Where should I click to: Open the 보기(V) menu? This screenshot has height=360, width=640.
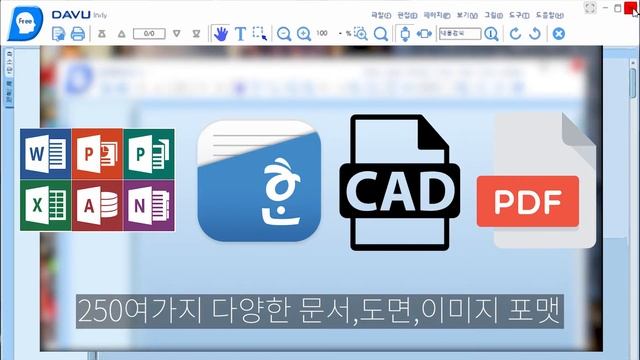467,16
